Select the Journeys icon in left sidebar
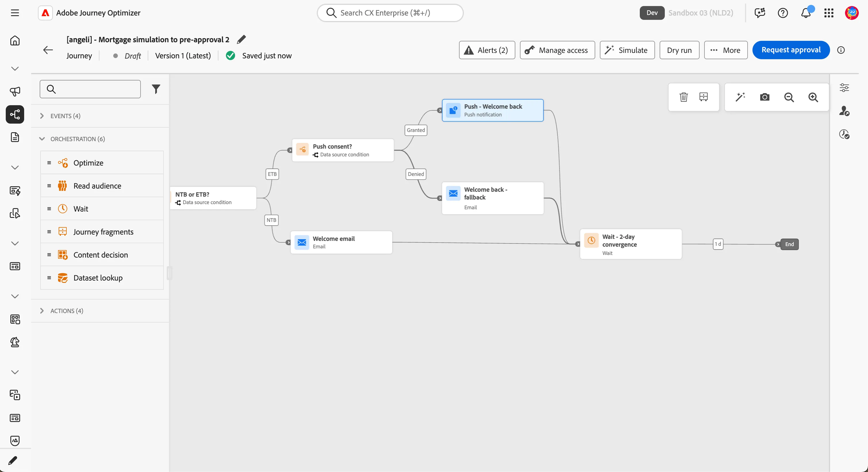The image size is (868, 472). tap(15, 114)
